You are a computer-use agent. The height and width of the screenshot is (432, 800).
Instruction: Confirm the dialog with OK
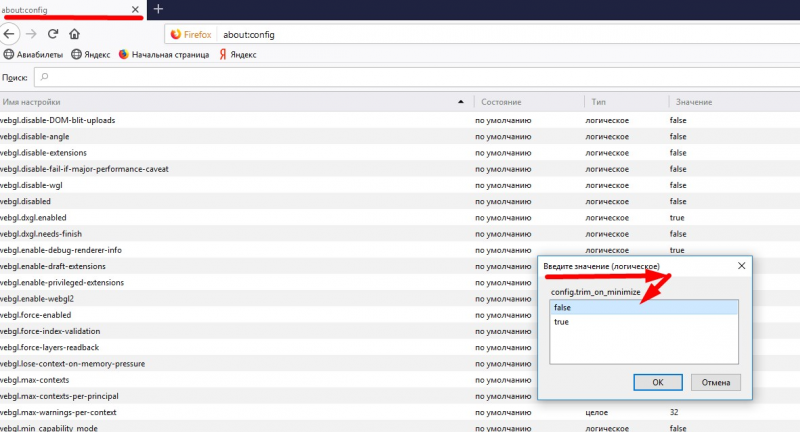click(658, 383)
